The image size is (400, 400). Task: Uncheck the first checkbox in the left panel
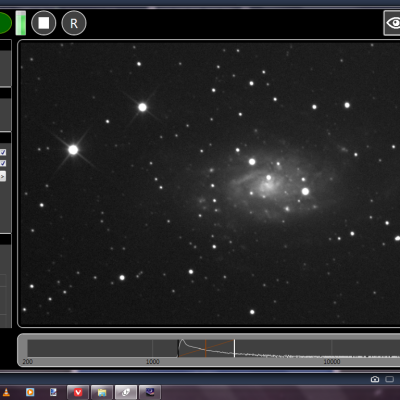tap(3, 152)
